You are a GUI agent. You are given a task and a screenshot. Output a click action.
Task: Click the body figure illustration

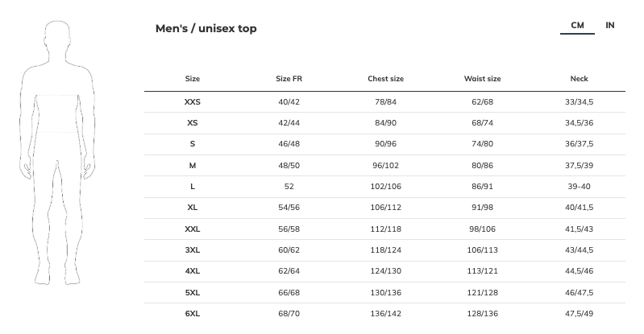coord(57,152)
